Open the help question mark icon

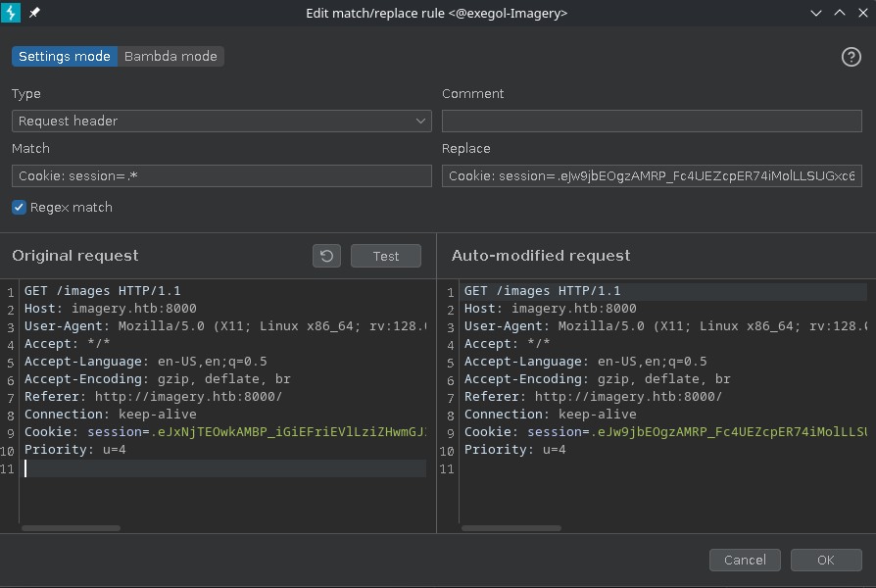(851, 57)
